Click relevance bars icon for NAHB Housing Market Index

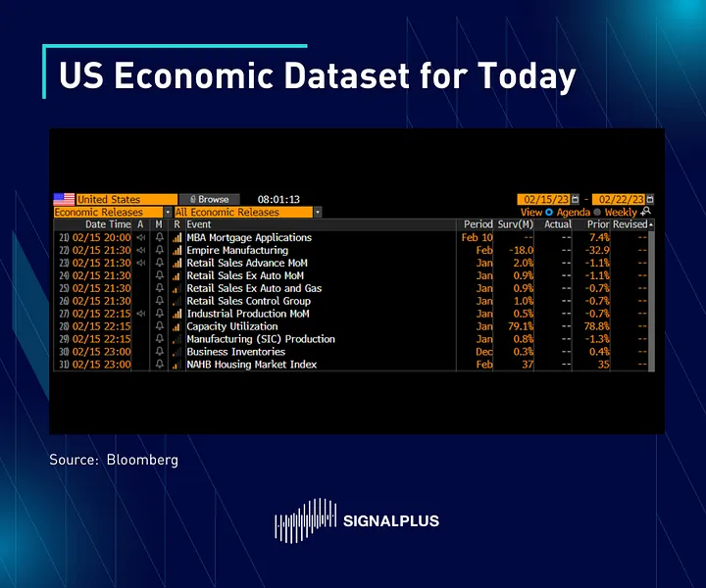pyautogui.click(x=176, y=365)
